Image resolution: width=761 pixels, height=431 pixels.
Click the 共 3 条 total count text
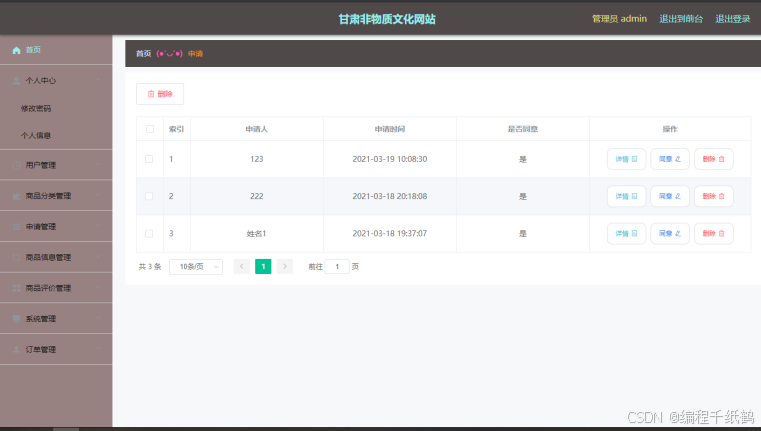click(x=149, y=266)
